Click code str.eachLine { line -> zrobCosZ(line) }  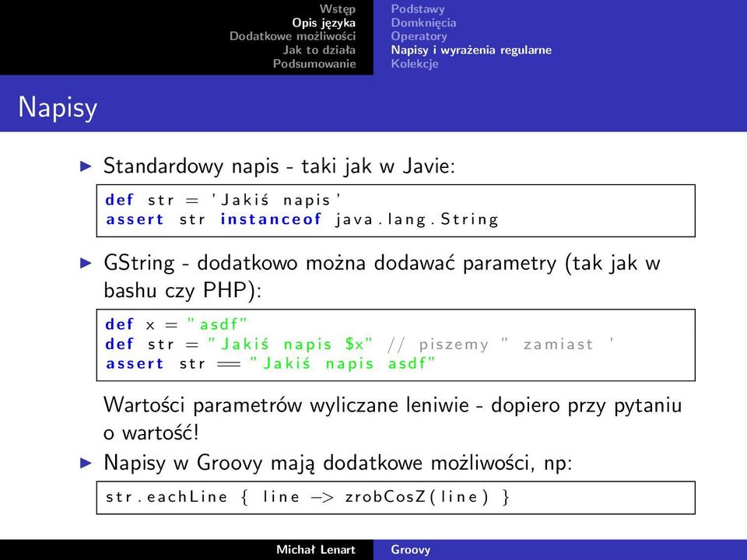pyautogui.click(x=308, y=497)
